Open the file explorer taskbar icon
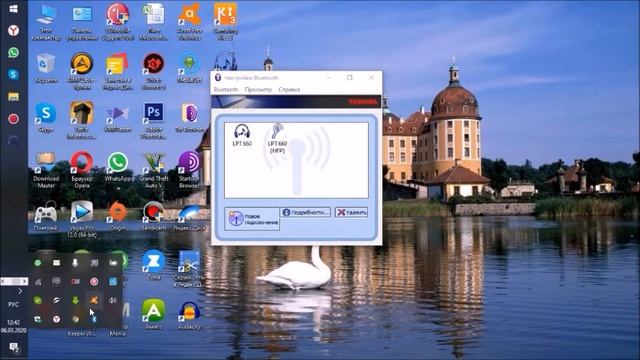This screenshot has width=640, height=360. (13, 97)
